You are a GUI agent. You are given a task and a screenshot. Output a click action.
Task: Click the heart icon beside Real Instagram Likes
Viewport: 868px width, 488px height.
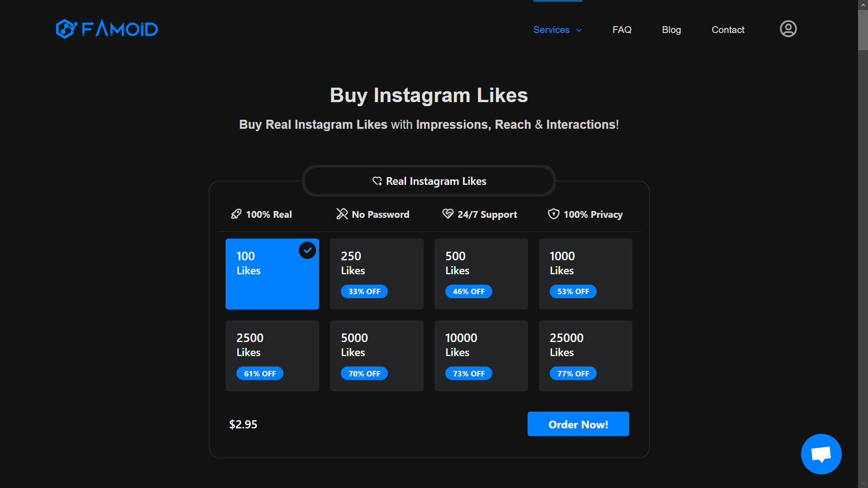pyautogui.click(x=377, y=181)
